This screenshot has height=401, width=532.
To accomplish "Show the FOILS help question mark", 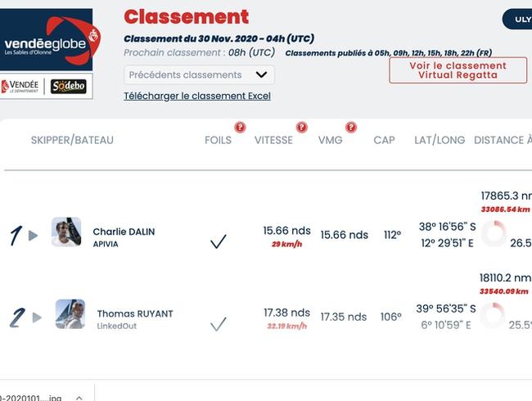I will pyautogui.click(x=240, y=127).
